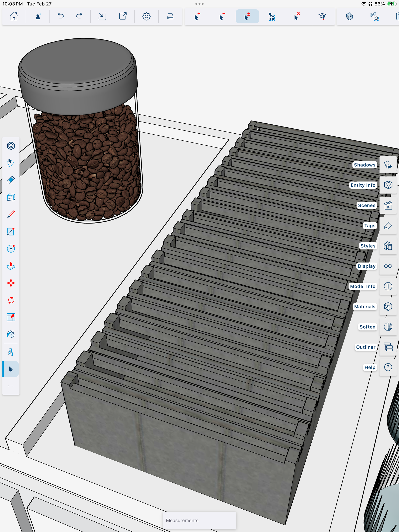
Task: Go to the Home screen
Action: tap(14, 16)
